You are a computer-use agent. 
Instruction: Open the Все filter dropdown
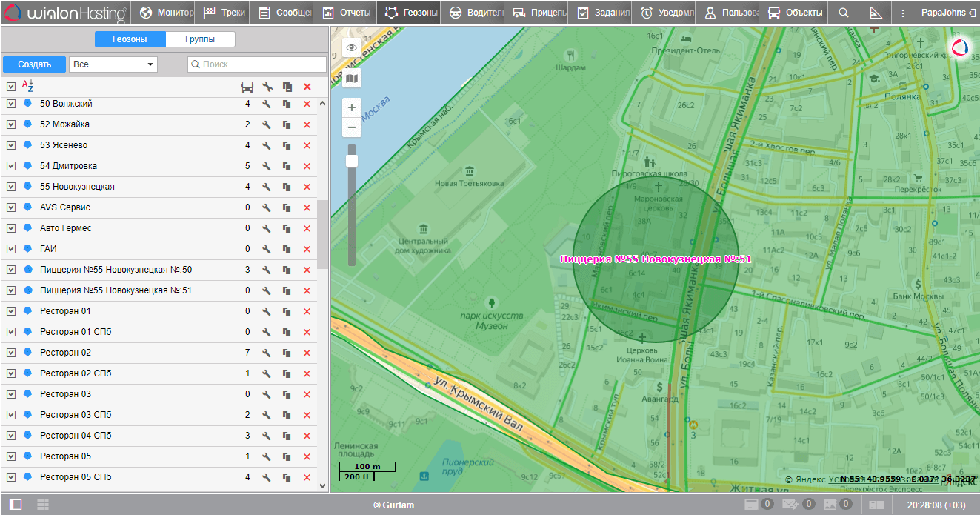pyautogui.click(x=113, y=64)
